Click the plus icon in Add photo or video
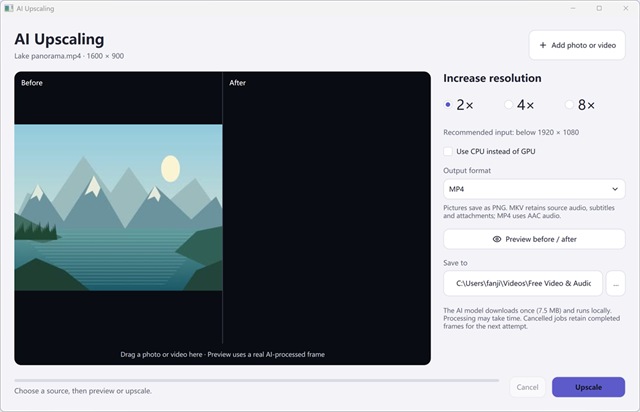This screenshot has width=640, height=412. 543,45
